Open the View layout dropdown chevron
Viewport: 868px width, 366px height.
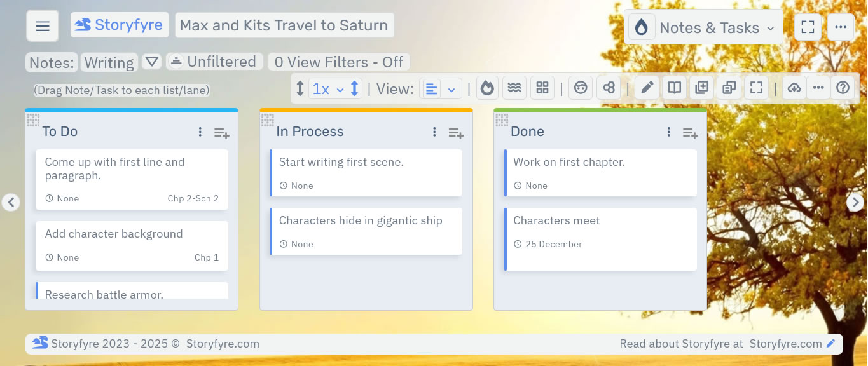453,88
